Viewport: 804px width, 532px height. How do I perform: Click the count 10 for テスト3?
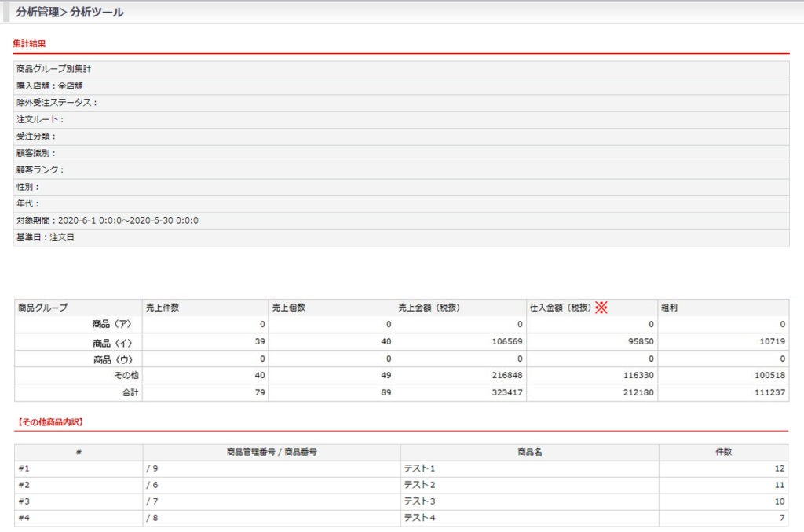(x=780, y=501)
